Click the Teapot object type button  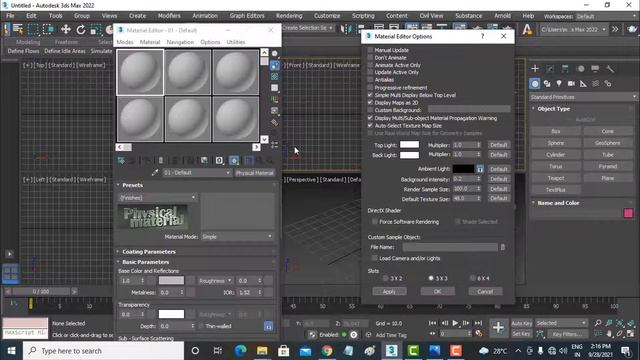point(556,178)
